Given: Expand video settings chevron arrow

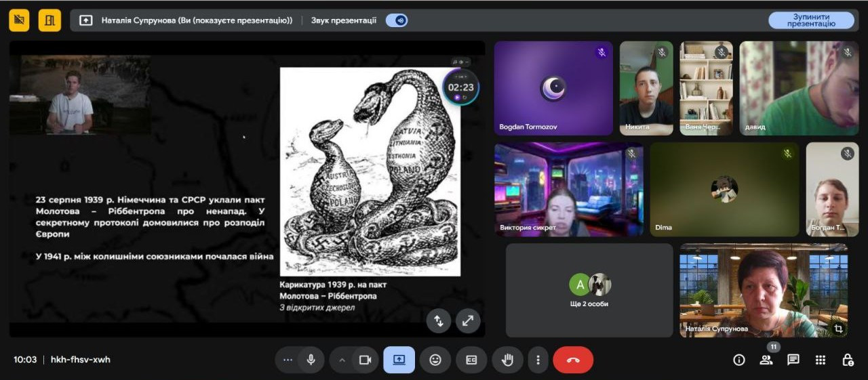Looking at the screenshot, I should coord(342,360).
